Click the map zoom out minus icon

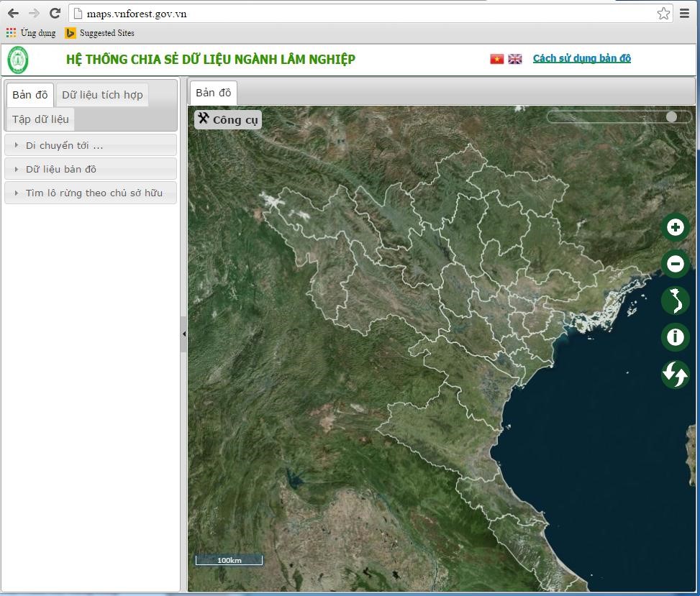point(675,264)
